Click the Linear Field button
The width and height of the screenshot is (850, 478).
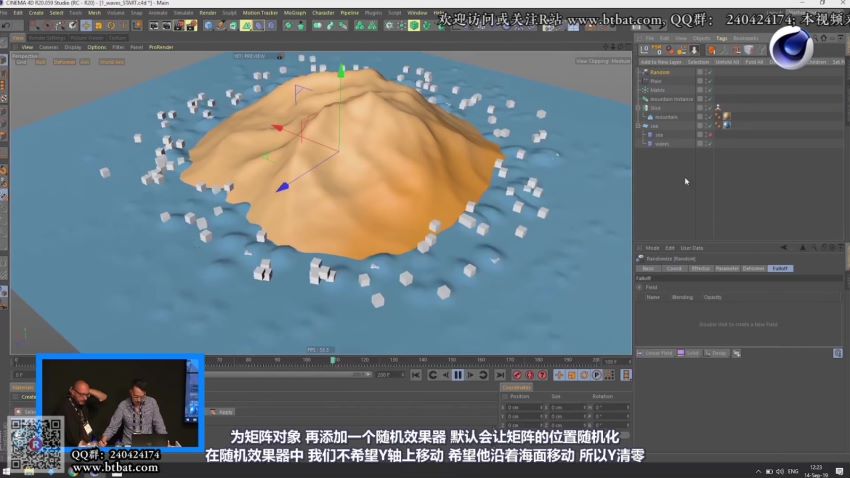click(655, 353)
